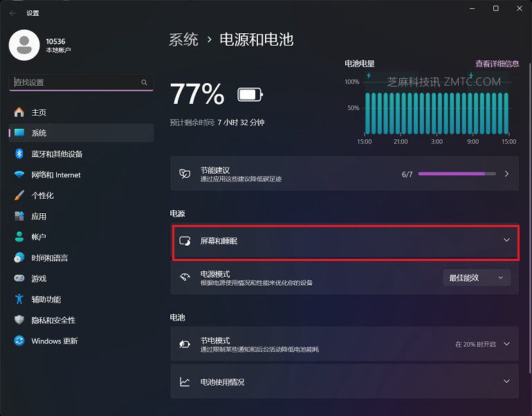Select 网络和 Internet in sidebar

(x=82, y=174)
